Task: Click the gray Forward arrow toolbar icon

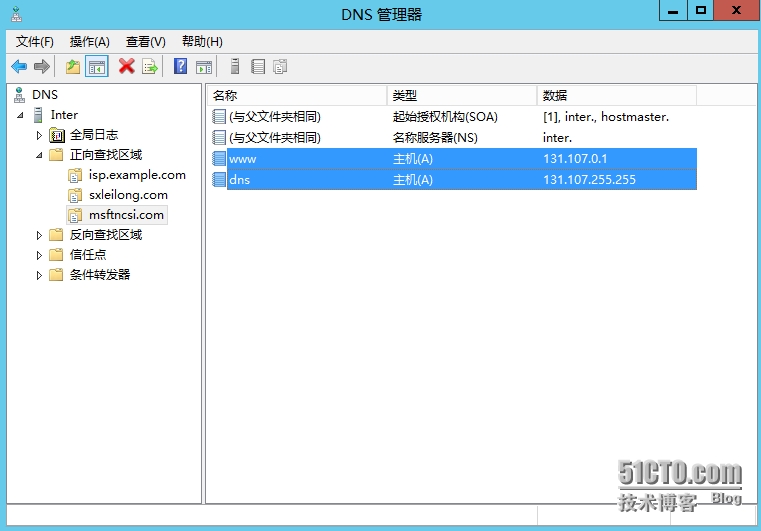Action: (42, 66)
